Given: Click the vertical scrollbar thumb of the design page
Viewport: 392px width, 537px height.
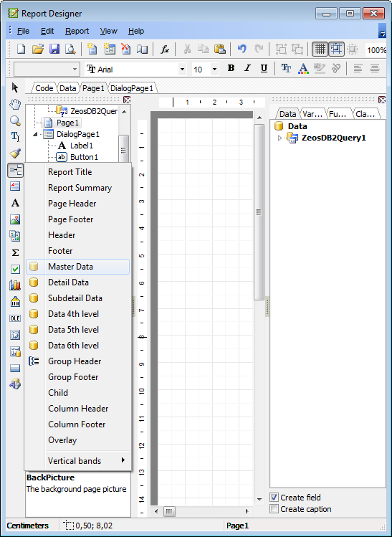Looking at the screenshot, I should point(259,212).
